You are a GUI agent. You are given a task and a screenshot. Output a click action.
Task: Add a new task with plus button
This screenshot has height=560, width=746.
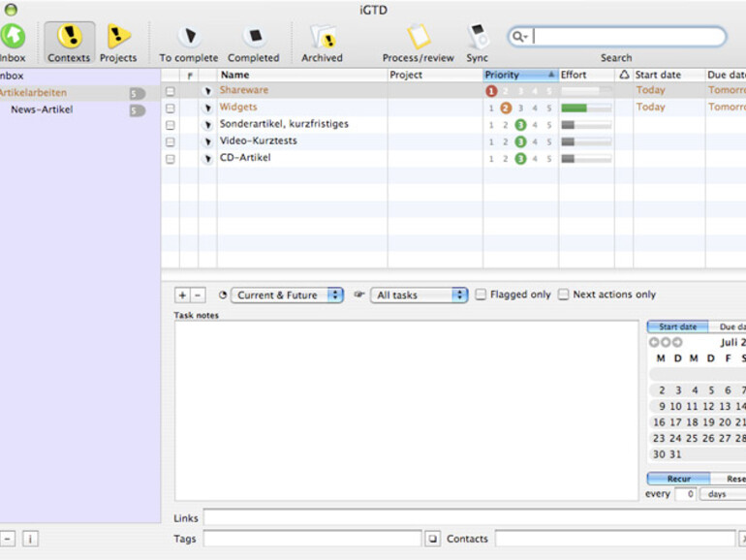182,296
